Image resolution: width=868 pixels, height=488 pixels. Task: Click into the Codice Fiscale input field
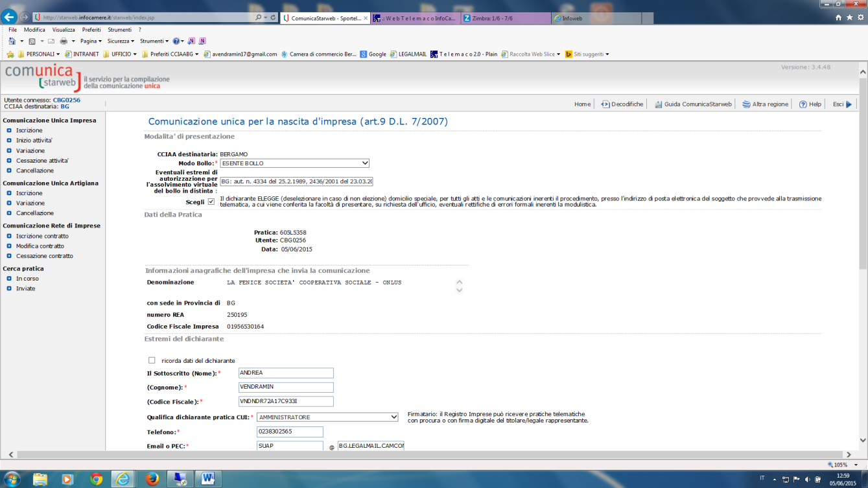[286, 402]
